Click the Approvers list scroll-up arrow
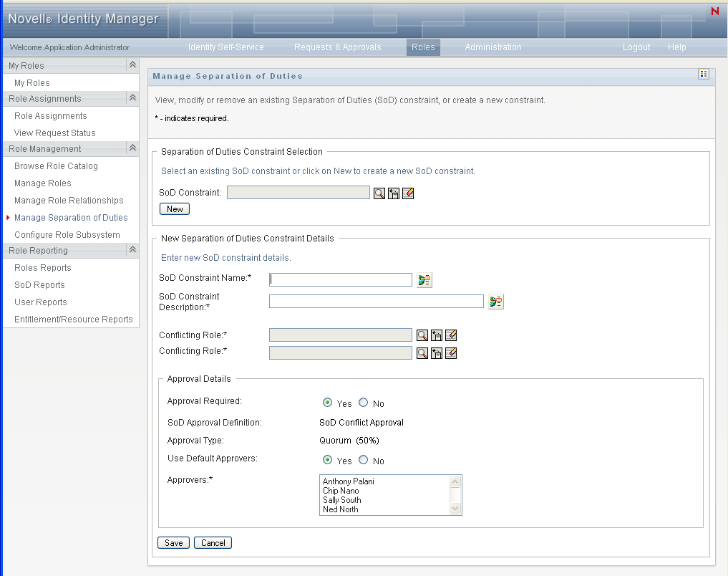The height and width of the screenshot is (576, 728). point(455,481)
